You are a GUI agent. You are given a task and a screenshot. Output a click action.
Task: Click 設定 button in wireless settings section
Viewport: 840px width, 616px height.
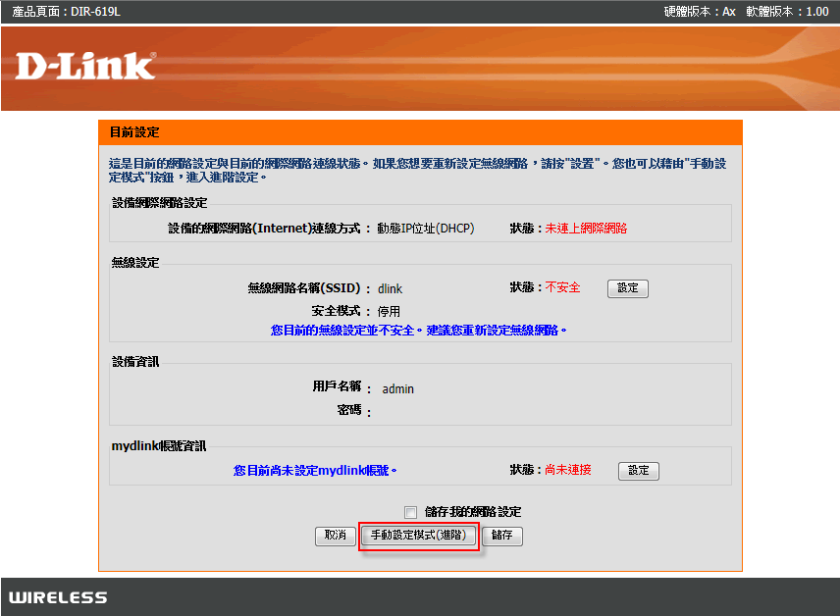(x=628, y=288)
